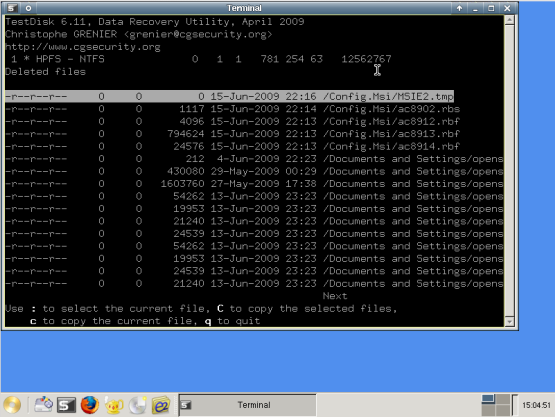Image resolution: width=555 pixels, height=417 pixels.
Task: Launch the disk drive utility icon in taskbar
Action: (x=43, y=405)
